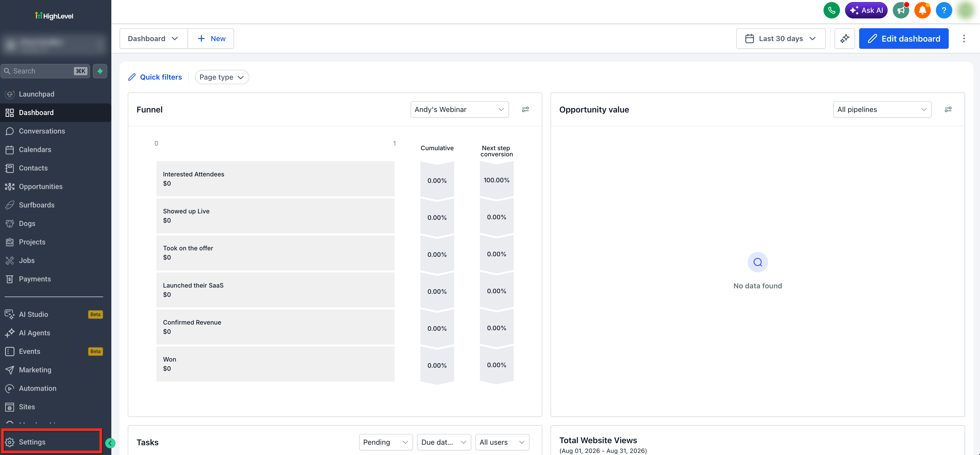
Task: Click the blue help question mark icon
Action: (x=944, y=10)
